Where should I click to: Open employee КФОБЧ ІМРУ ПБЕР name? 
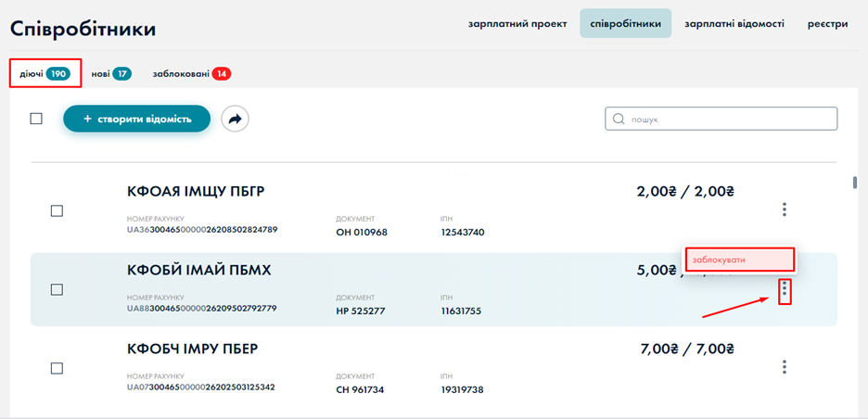point(192,349)
